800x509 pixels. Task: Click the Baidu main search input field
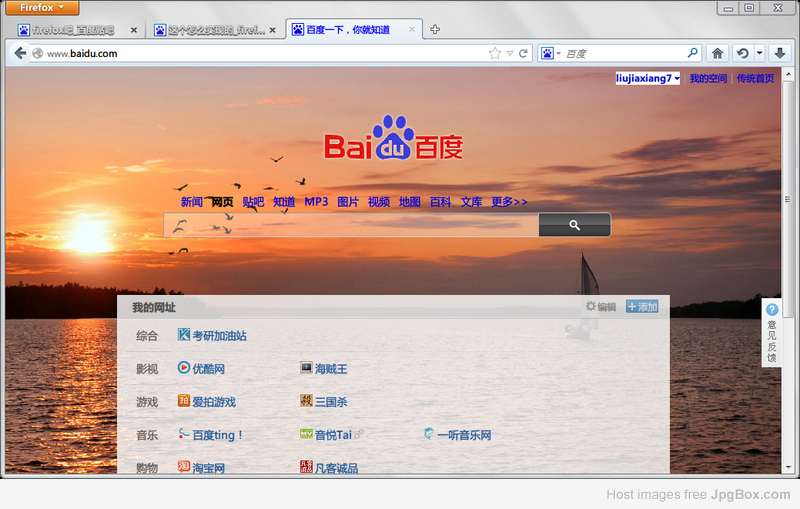point(350,225)
